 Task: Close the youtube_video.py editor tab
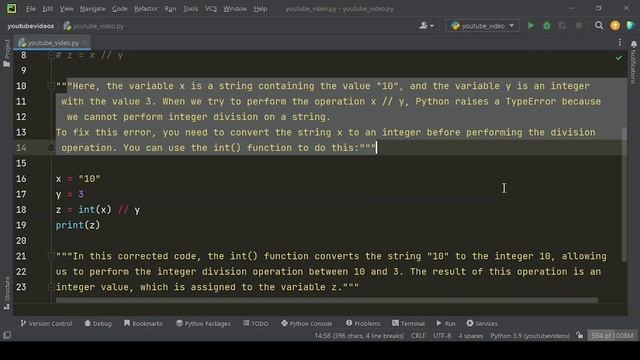point(84,42)
